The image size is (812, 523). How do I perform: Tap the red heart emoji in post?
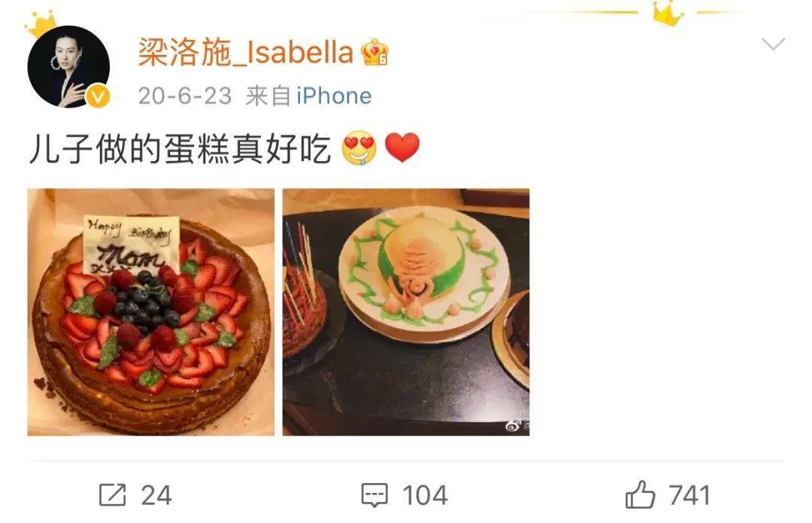(402, 147)
